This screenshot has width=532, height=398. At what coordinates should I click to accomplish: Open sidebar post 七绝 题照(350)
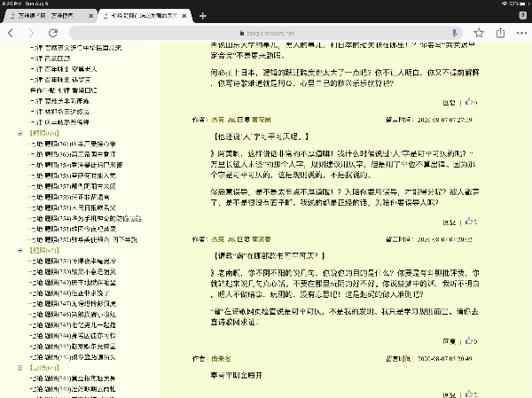[73, 272]
